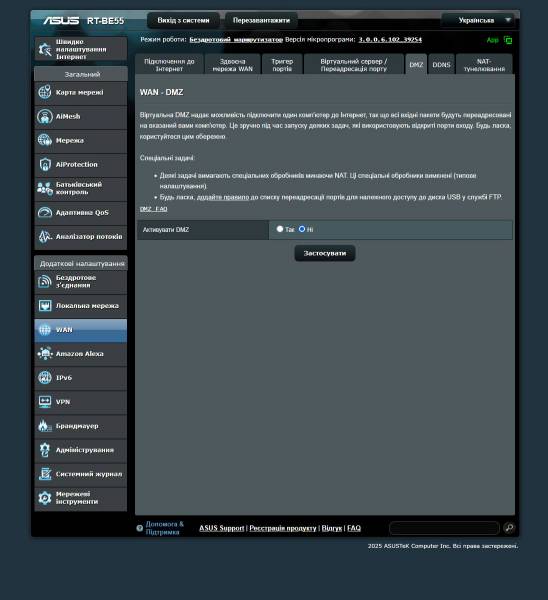
Task: Click the Мережеві інструменти tools icon
Action: [45, 498]
